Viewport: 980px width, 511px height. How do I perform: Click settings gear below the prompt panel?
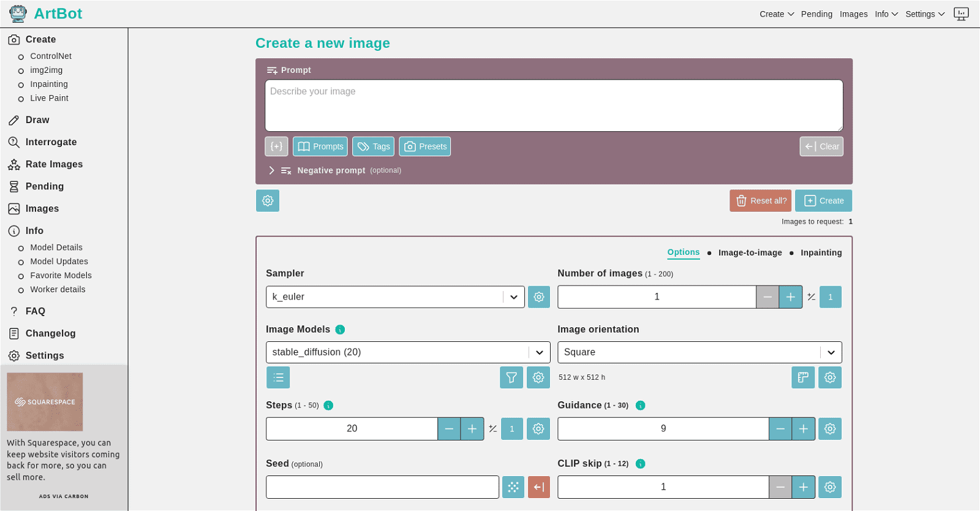268,200
